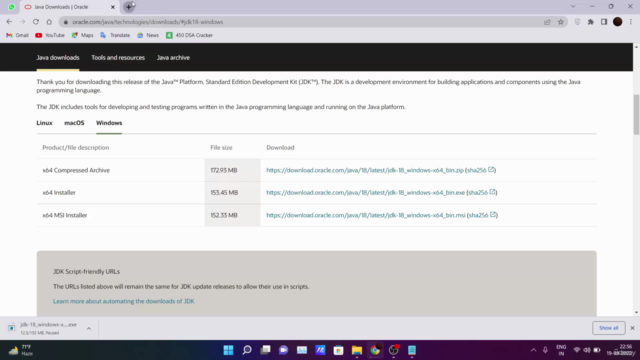This screenshot has width=640, height=360.
Task: Click the address bar URL
Action: click(148, 22)
